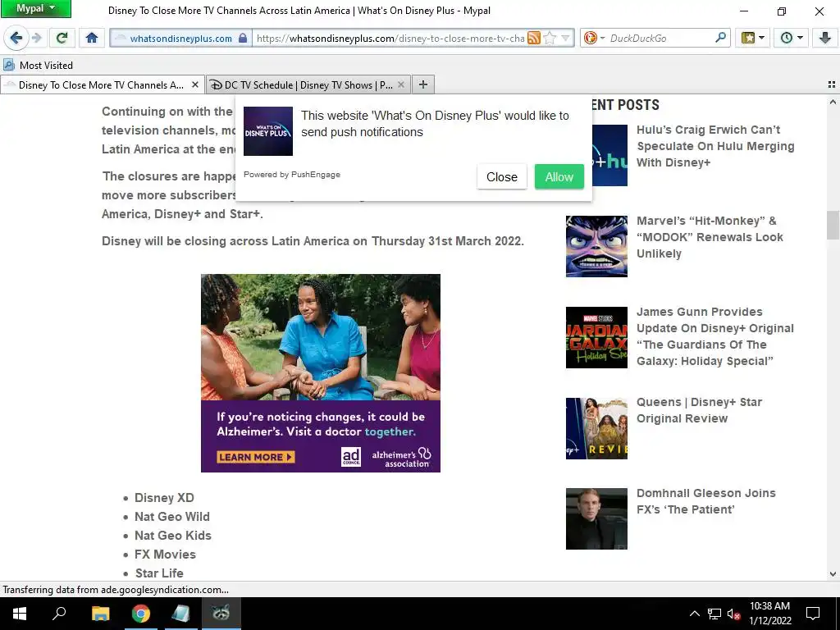The width and height of the screenshot is (840, 630).
Task: Click Close on push notification prompt
Action: (502, 177)
